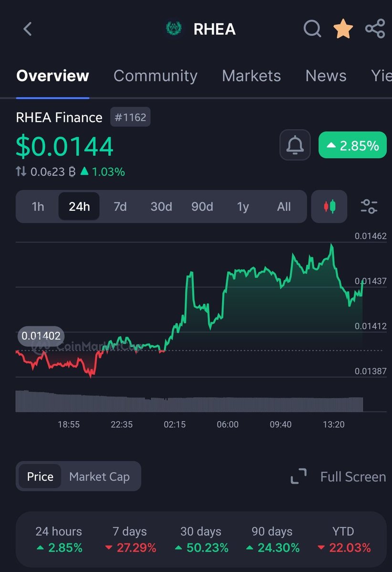Toggle chart to Price mode
This screenshot has width=392, height=572.
click(x=40, y=477)
